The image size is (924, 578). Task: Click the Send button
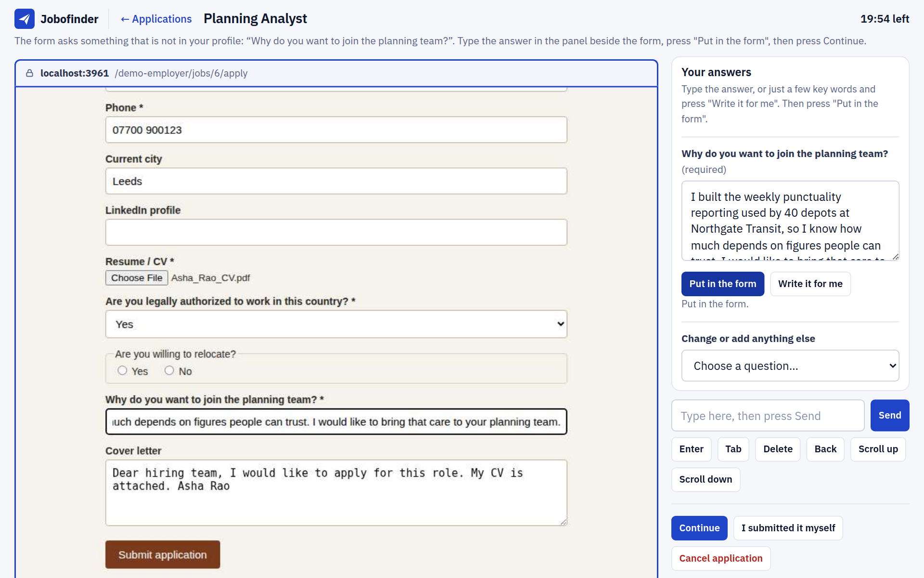[889, 415]
